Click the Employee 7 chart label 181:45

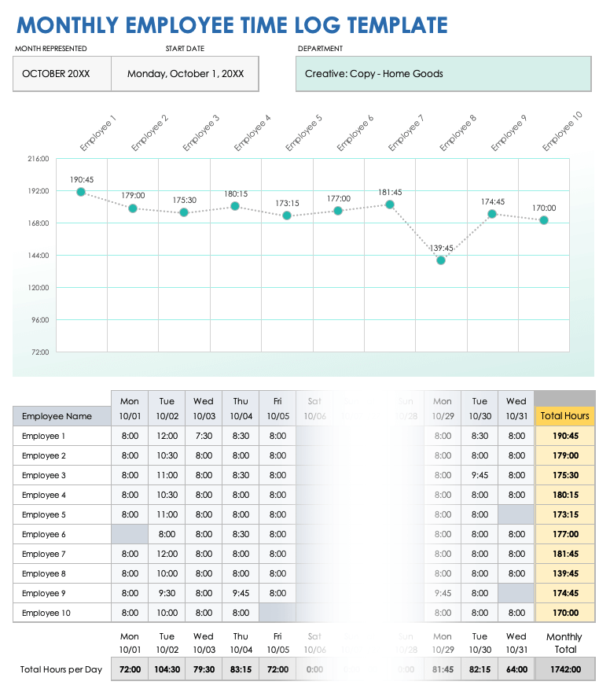click(390, 192)
